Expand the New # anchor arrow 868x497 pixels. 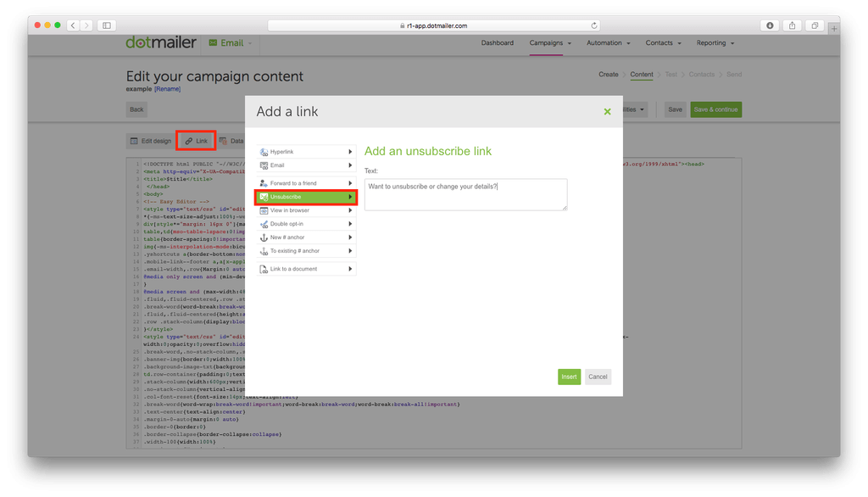click(x=350, y=237)
